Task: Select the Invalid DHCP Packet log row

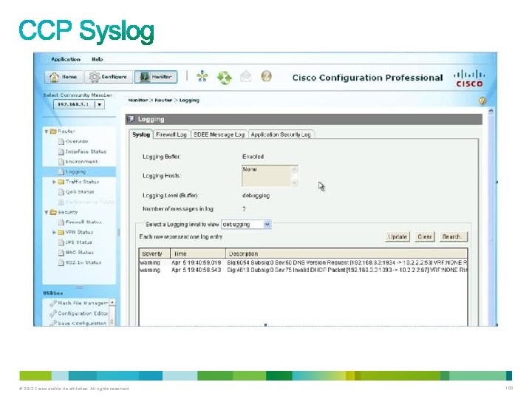Action: (x=303, y=270)
